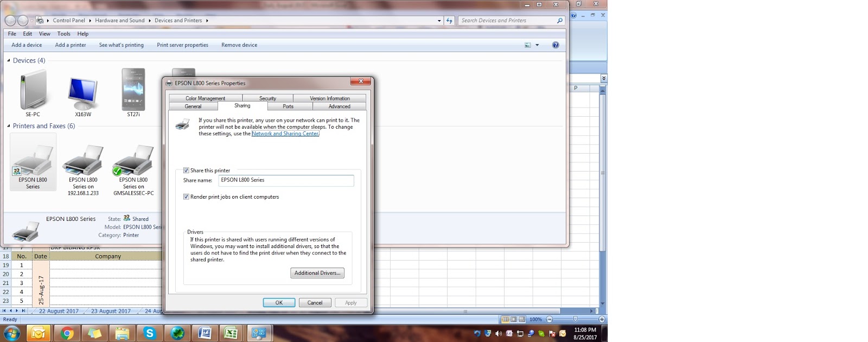Viewport: 868px width, 342px height.
Task: Click the search magnifier icon
Action: pyautogui.click(x=560, y=21)
